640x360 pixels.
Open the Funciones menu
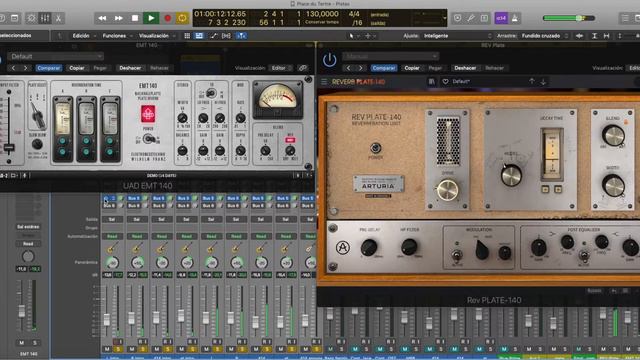click(114, 36)
